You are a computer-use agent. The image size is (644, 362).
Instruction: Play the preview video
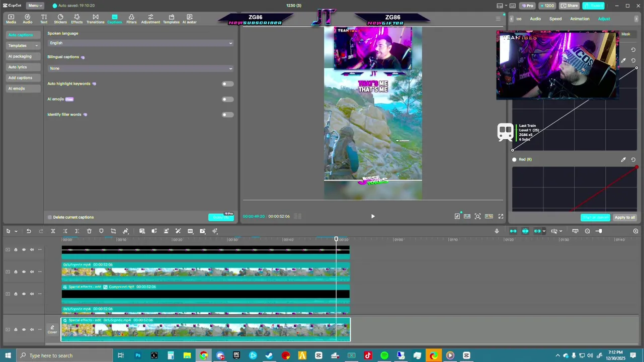373,216
